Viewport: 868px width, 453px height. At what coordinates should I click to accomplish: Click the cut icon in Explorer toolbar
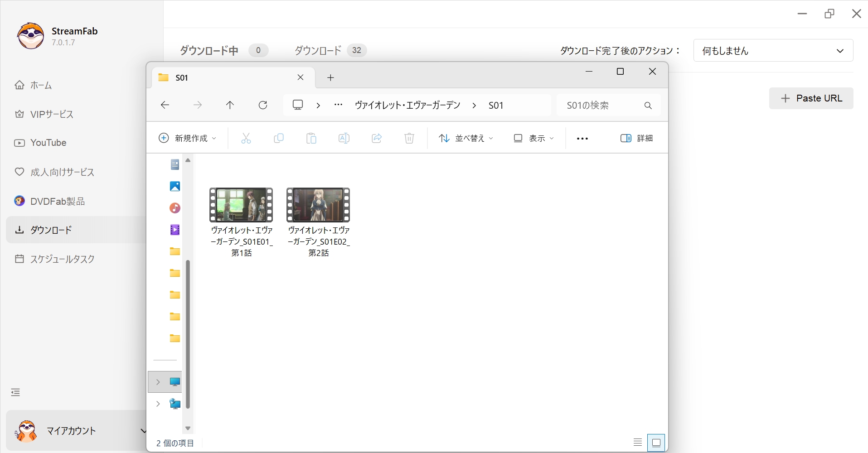(x=246, y=138)
